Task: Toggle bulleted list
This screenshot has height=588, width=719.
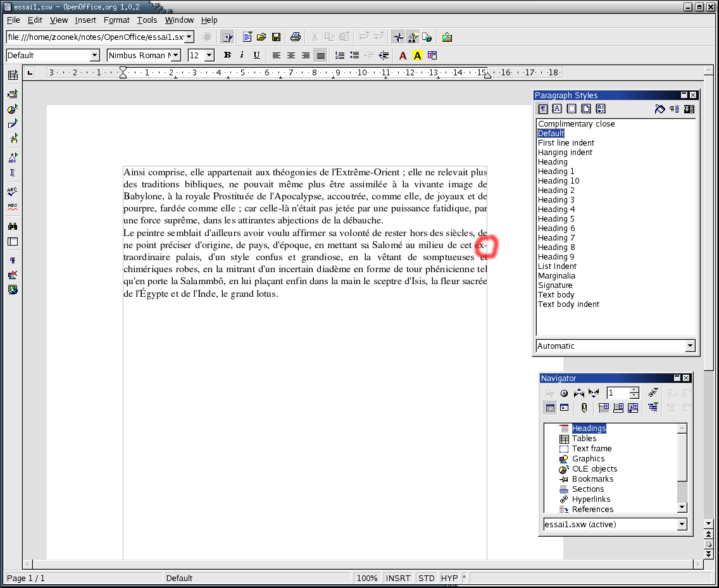Action: click(x=354, y=56)
